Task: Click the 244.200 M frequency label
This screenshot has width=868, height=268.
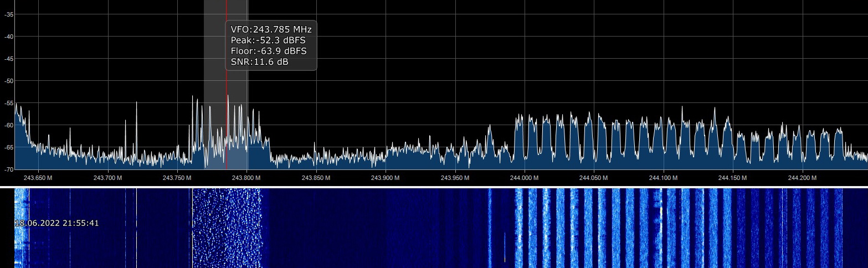Action: [802, 178]
